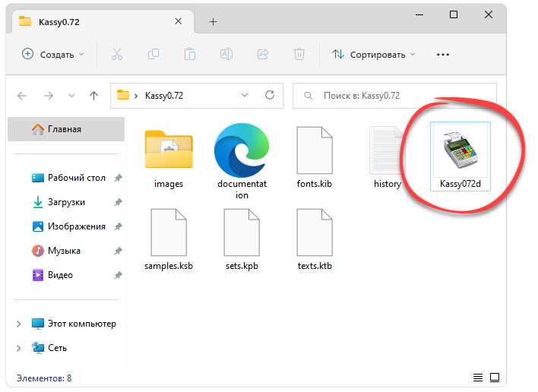Unpin Видео via its pin icon
538x392 pixels.
tap(118, 275)
